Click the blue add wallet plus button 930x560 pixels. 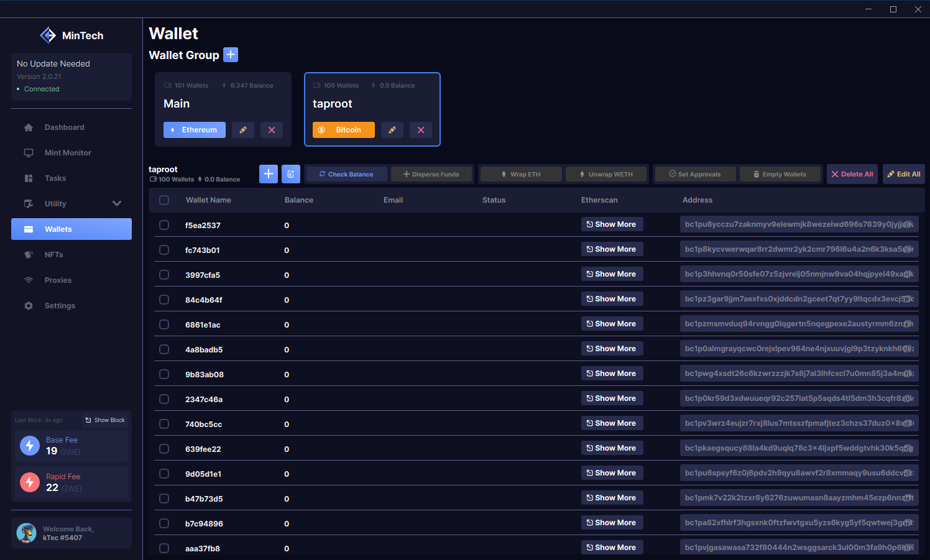(x=269, y=174)
